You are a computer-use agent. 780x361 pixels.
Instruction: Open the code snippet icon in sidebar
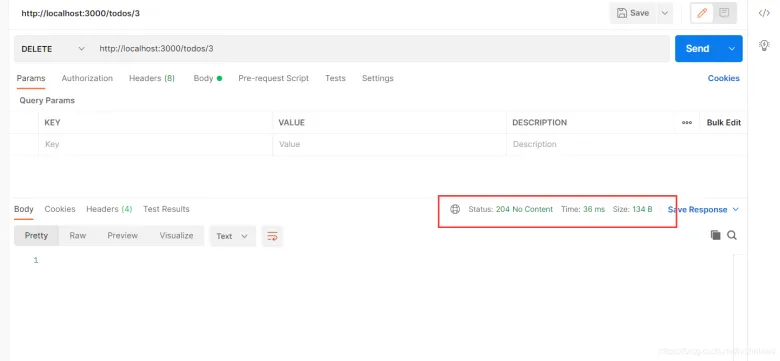click(764, 13)
